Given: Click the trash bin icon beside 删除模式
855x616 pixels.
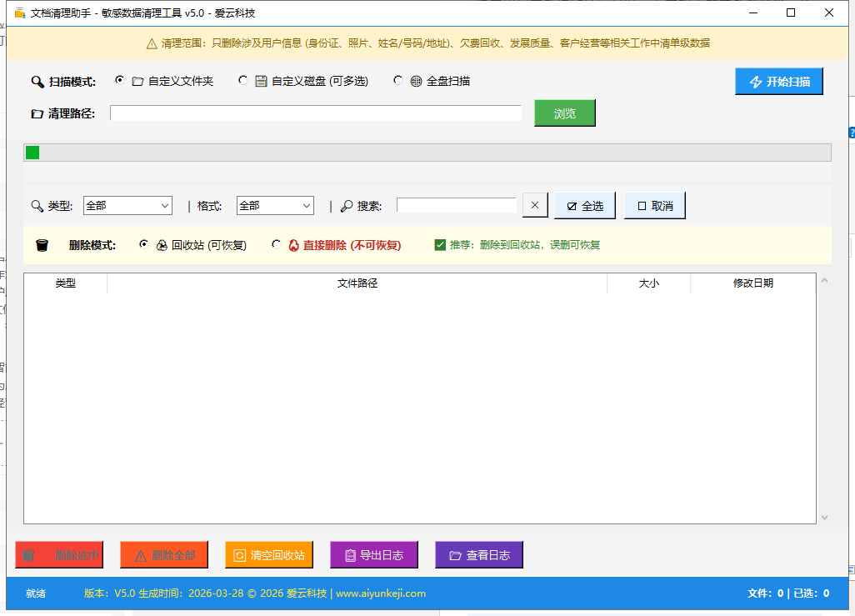Looking at the screenshot, I should [42, 246].
